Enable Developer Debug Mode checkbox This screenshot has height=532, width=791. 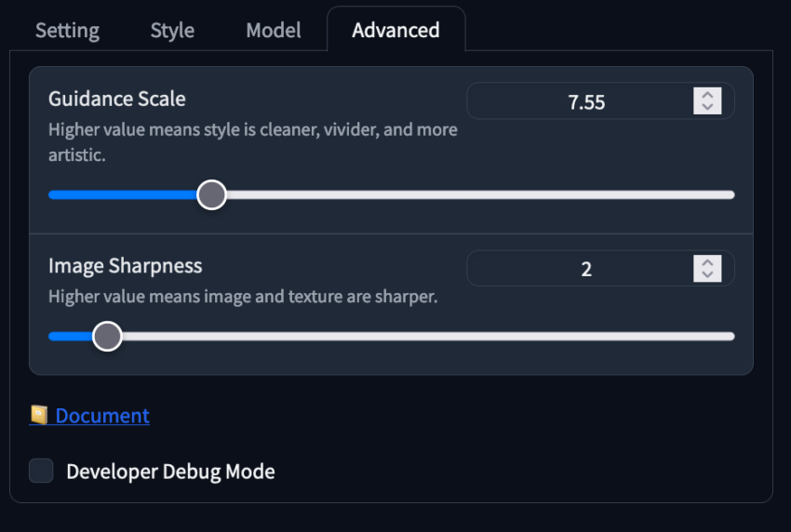(41, 471)
